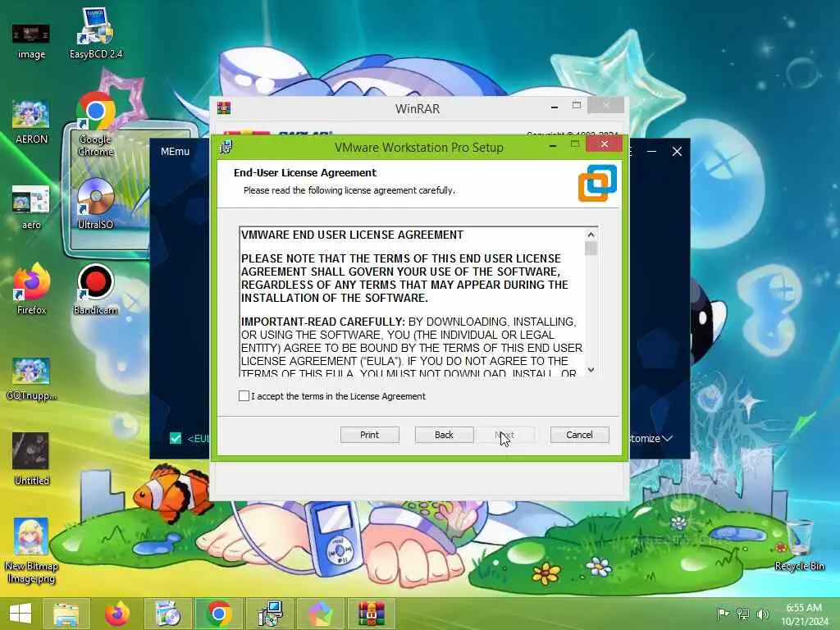Viewport: 840px width, 630px height.
Task: Open the Windows Start button
Action: coord(21,614)
